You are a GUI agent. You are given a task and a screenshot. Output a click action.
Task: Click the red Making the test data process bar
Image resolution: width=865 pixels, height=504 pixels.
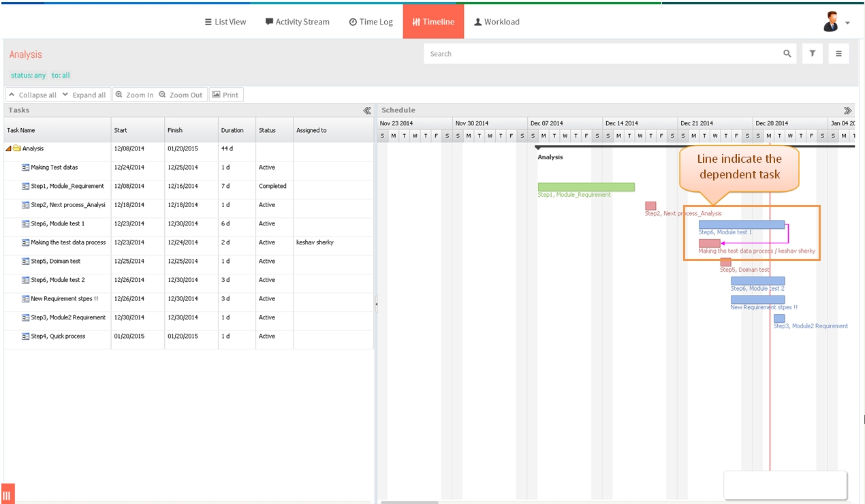pyautogui.click(x=709, y=243)
